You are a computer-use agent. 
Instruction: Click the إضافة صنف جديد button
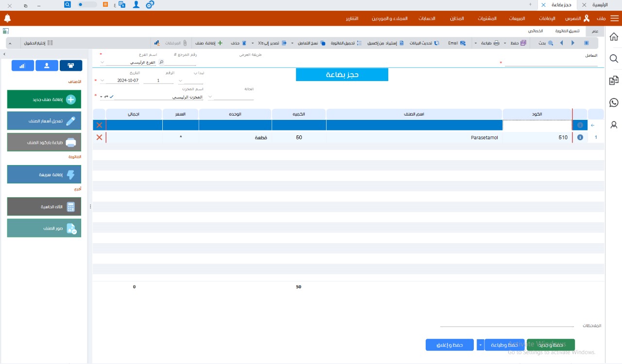pos(44,99)
